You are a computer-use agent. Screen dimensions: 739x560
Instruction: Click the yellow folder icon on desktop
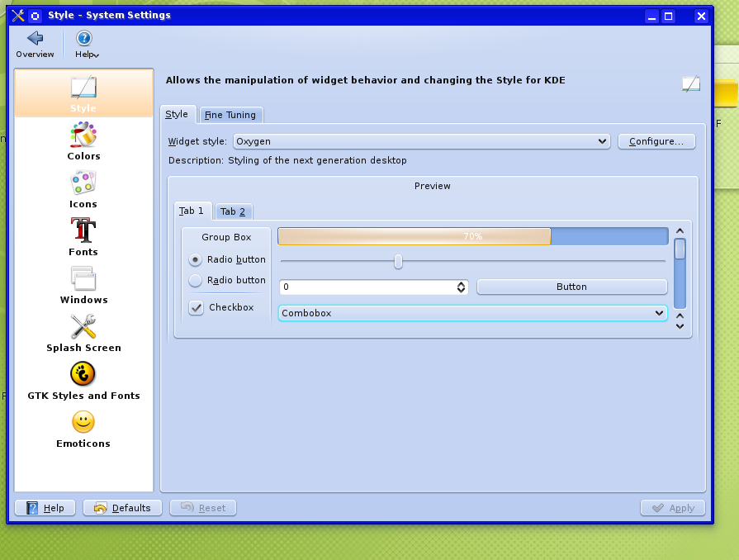coord(727,93)
